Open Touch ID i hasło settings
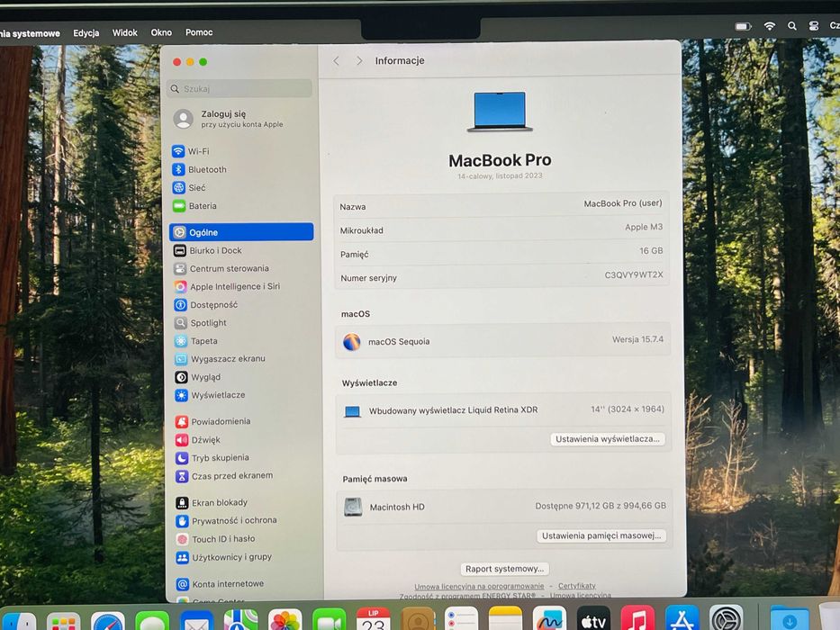This screenshot has width=840, height=630. (x=215, y=539)
